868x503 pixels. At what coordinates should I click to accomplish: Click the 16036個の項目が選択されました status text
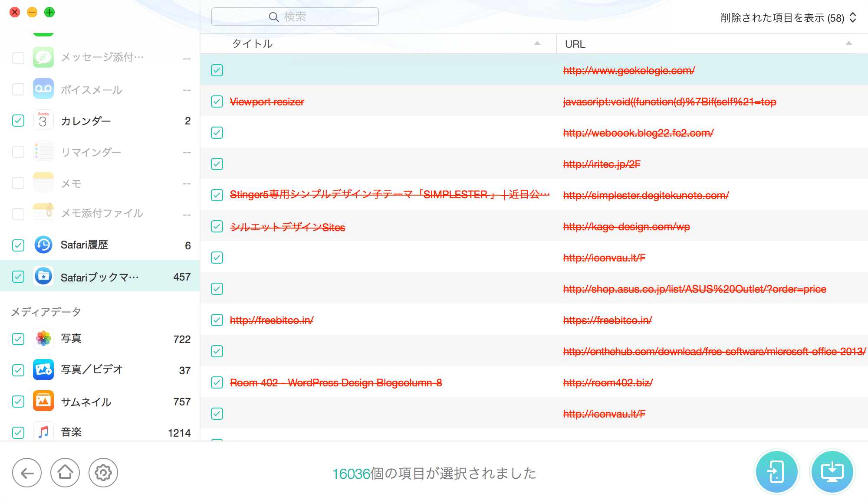[434, 474]
